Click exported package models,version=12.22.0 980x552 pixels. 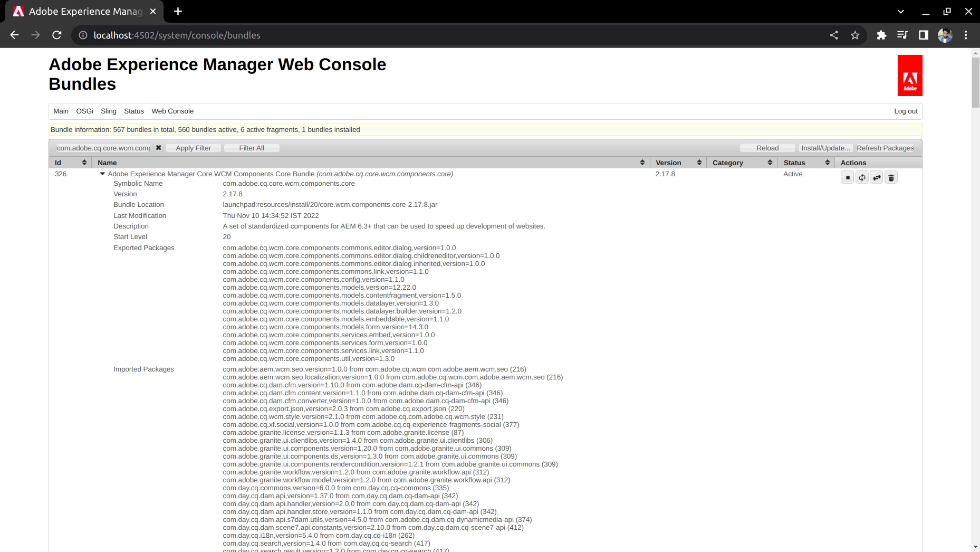319,287
